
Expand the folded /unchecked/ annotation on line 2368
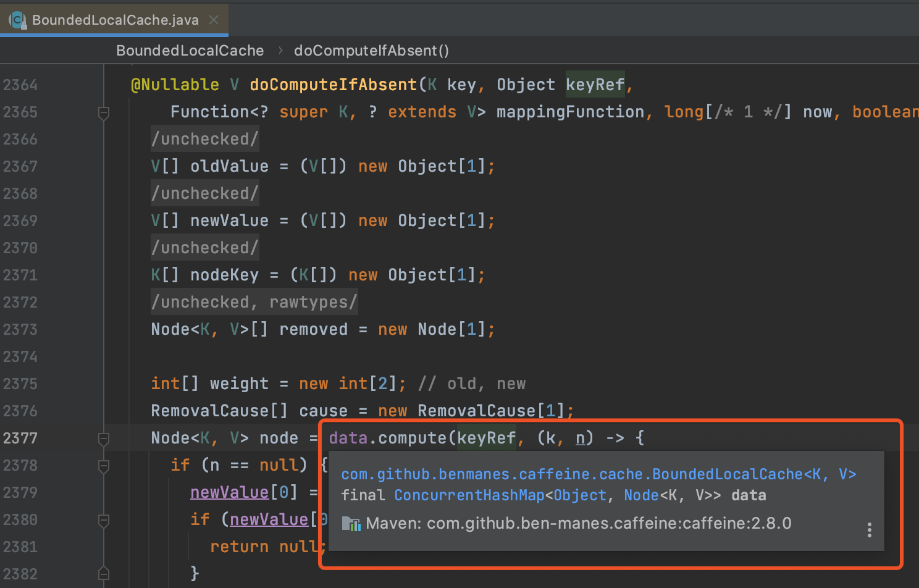pyautogui.click(x=205, y=193)
